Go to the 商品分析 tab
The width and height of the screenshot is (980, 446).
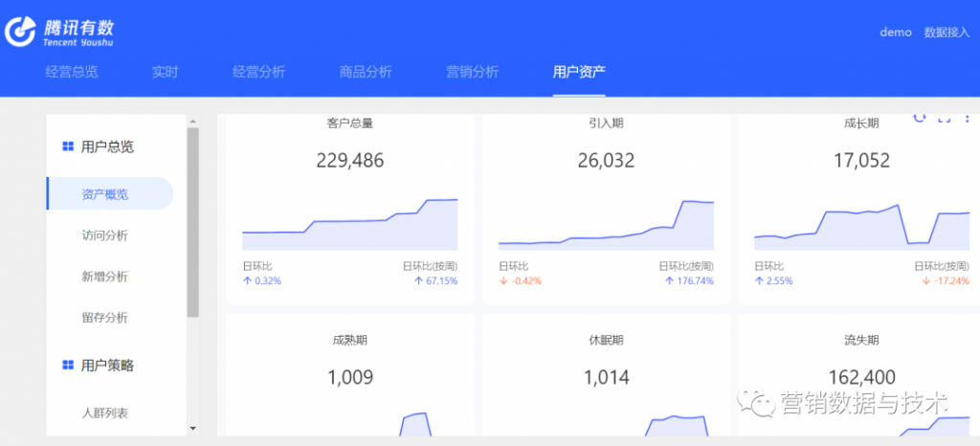(366, 72)
